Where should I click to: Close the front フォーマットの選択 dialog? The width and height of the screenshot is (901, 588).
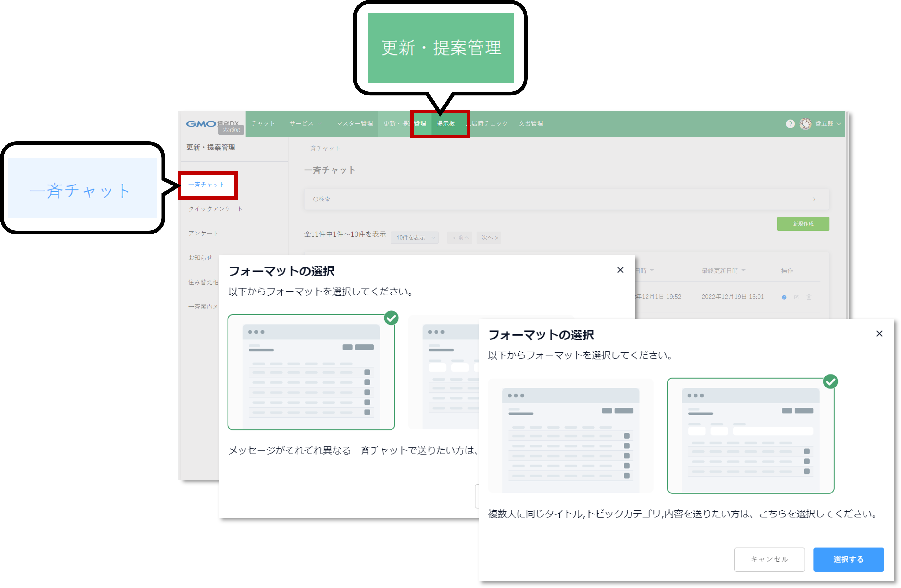[x=879, y=334]
